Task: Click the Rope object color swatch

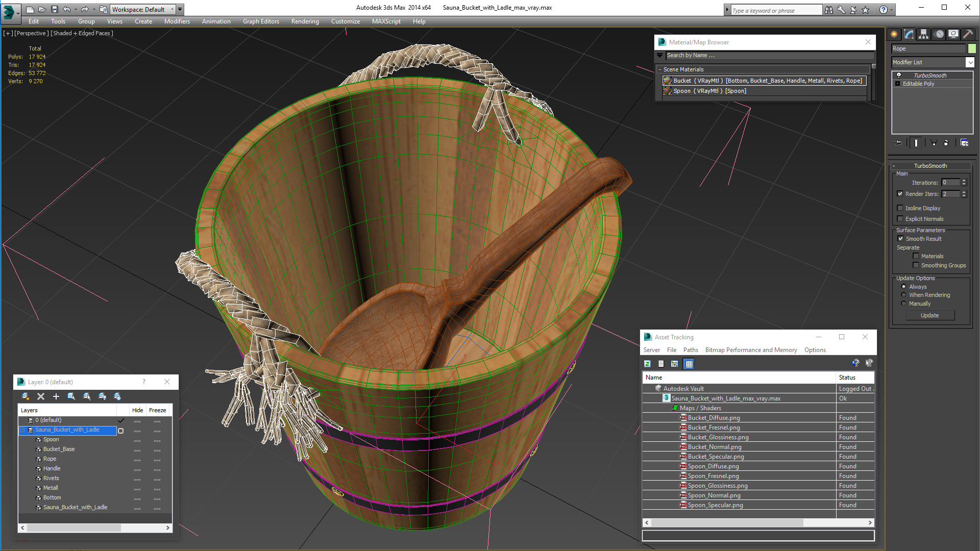Action: click(972, 48)
